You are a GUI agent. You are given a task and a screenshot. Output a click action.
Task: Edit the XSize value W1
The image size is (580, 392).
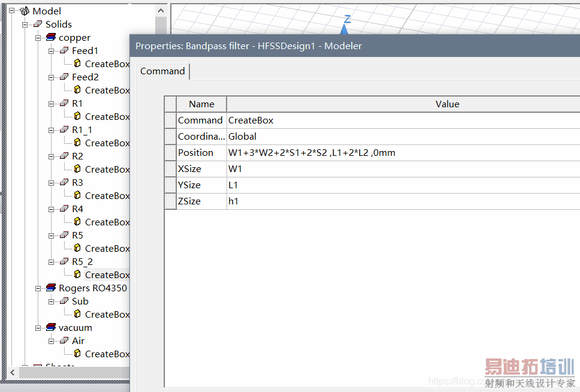tap(403, 169)
